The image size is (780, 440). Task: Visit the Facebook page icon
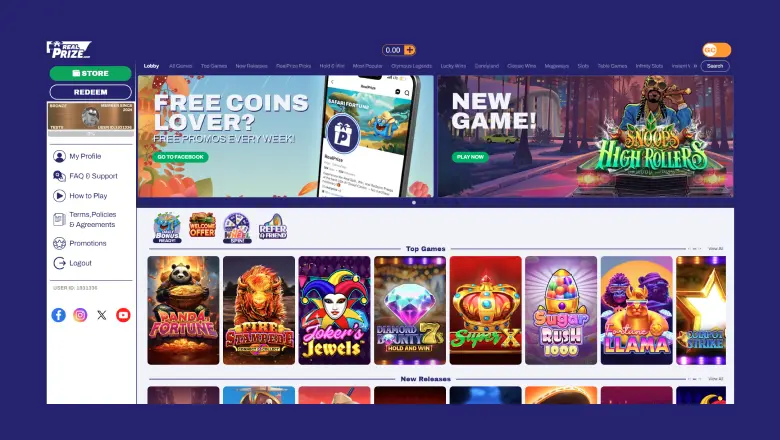(x=59, y=315)
